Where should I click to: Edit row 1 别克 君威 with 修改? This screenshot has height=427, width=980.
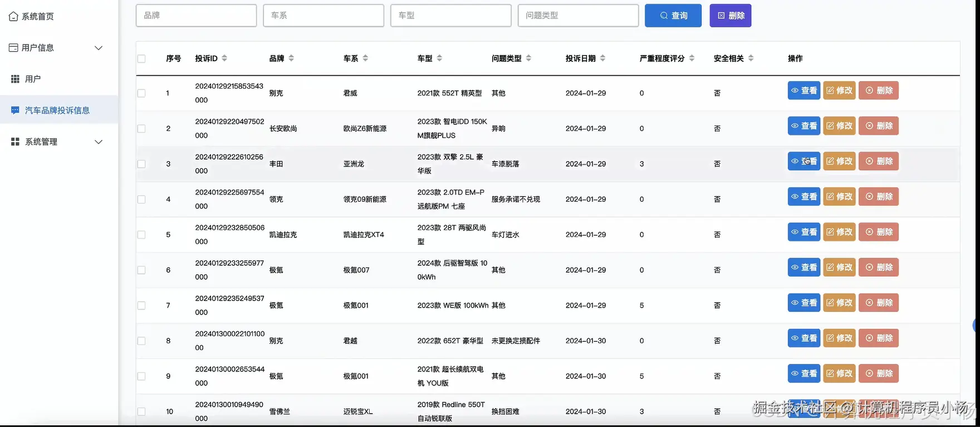839,90
